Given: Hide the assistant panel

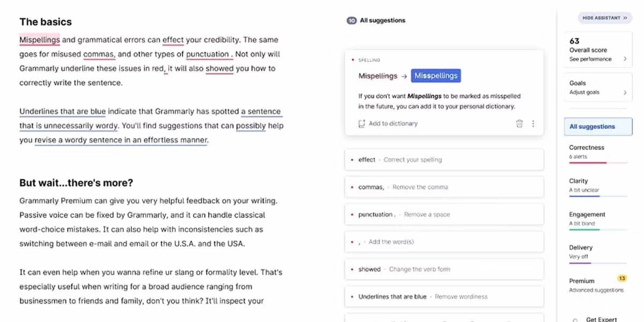Looking at the screenshot, I should pos(605,18).
